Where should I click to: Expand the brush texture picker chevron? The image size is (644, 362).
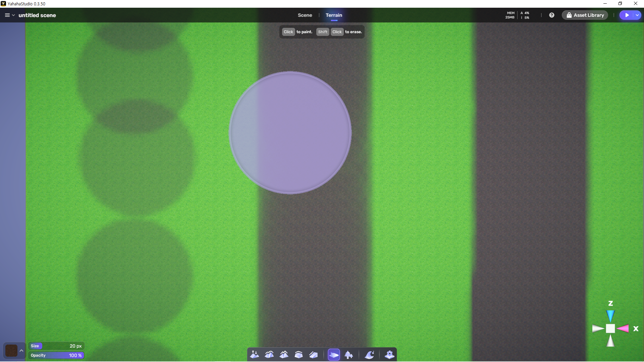pos(21,351)
